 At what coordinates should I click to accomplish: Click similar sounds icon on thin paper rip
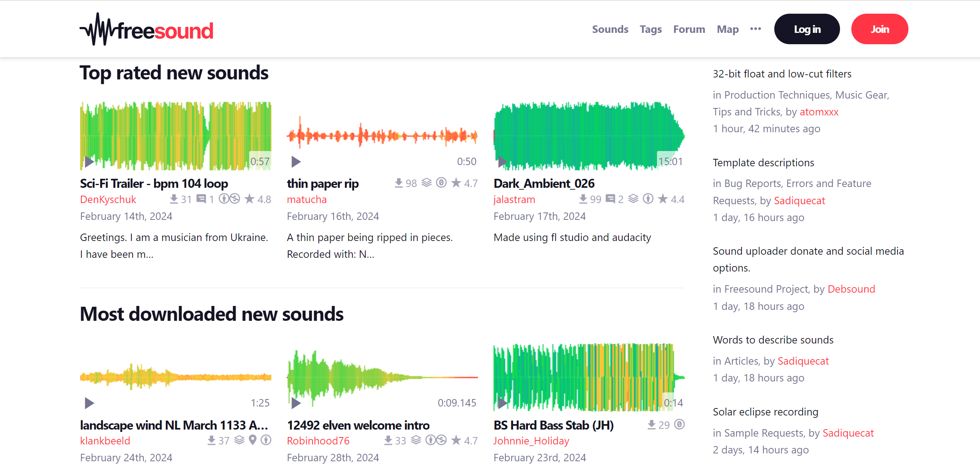coord(427,183)
